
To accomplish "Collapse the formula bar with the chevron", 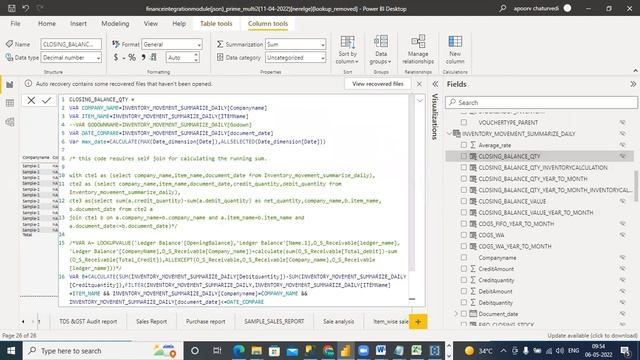I will pyautogui.click(x=420, y=100).
